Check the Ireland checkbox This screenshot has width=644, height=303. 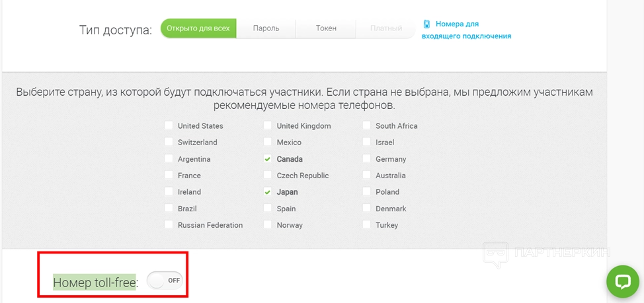pos(169,191)
